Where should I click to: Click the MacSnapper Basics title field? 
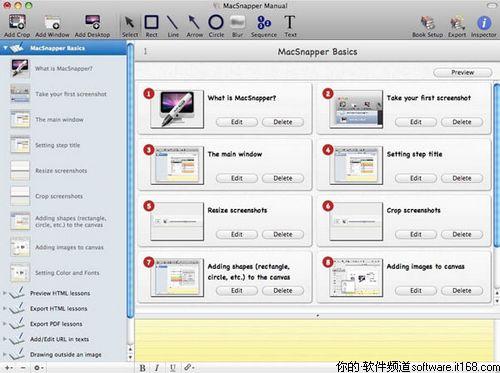[317, 52]
